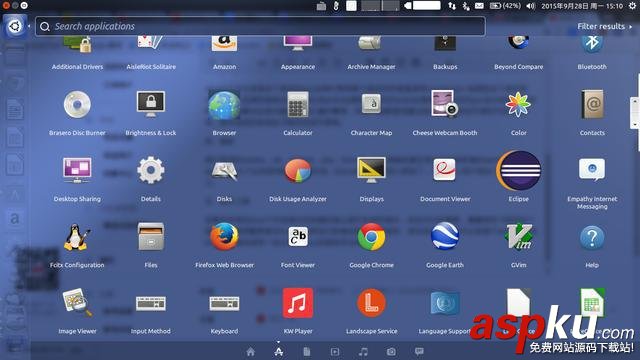Switch to Home lens tab

pos(251,351)
